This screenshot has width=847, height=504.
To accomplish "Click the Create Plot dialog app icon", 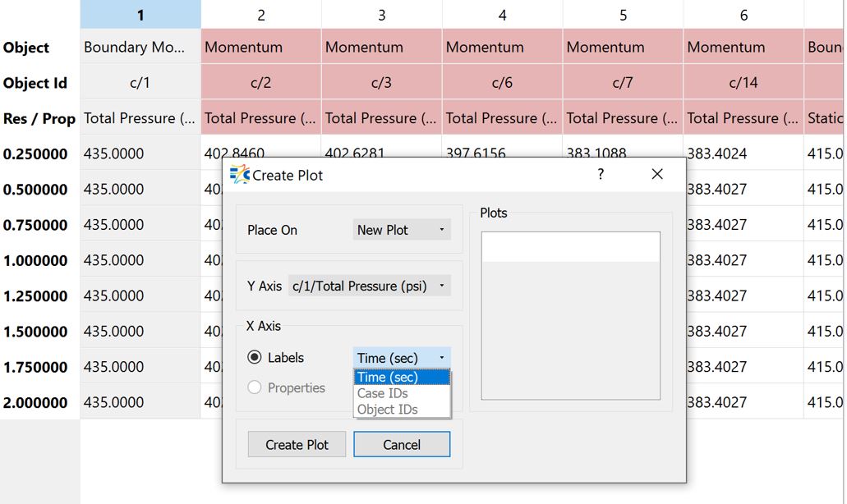I will (239, 175).
